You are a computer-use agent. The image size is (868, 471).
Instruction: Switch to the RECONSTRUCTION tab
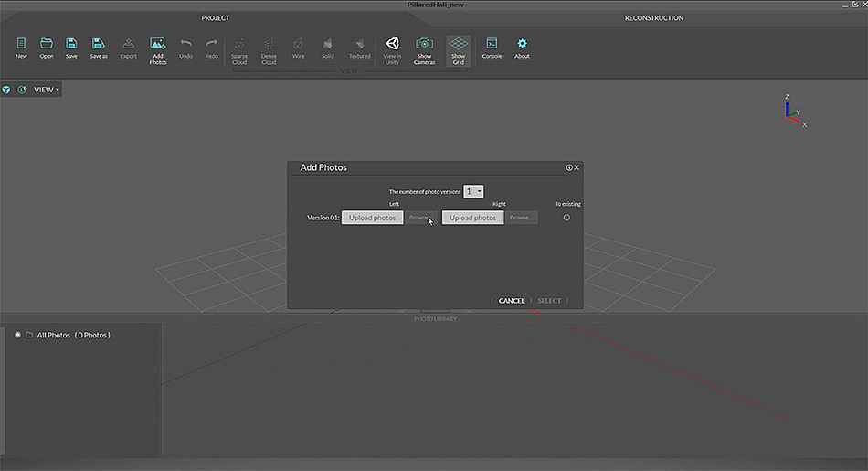pyautogui.click(x=653, y=18)
